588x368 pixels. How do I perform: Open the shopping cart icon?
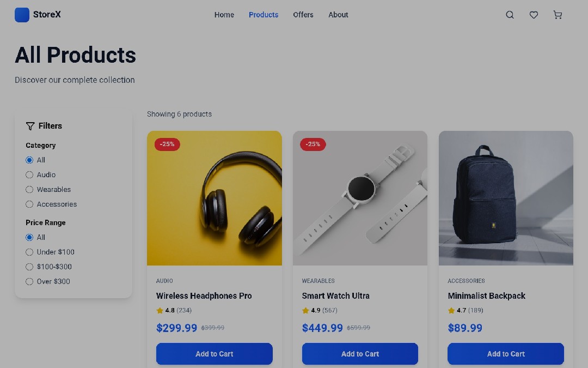[x=558, y=15]
